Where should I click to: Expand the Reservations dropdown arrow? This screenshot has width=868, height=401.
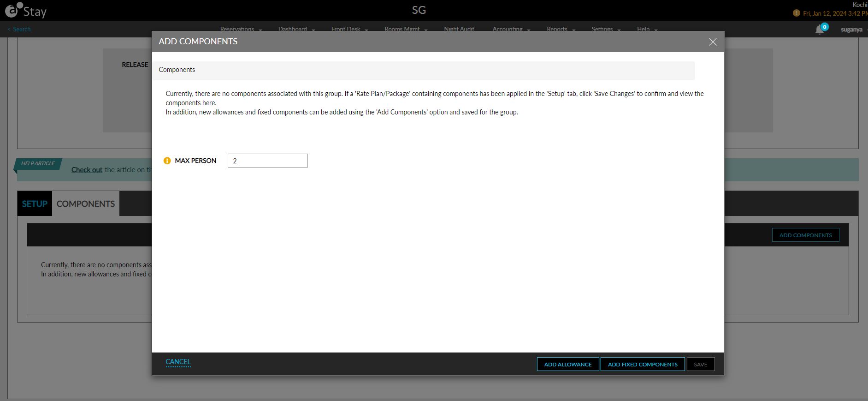tap(260, 30)
